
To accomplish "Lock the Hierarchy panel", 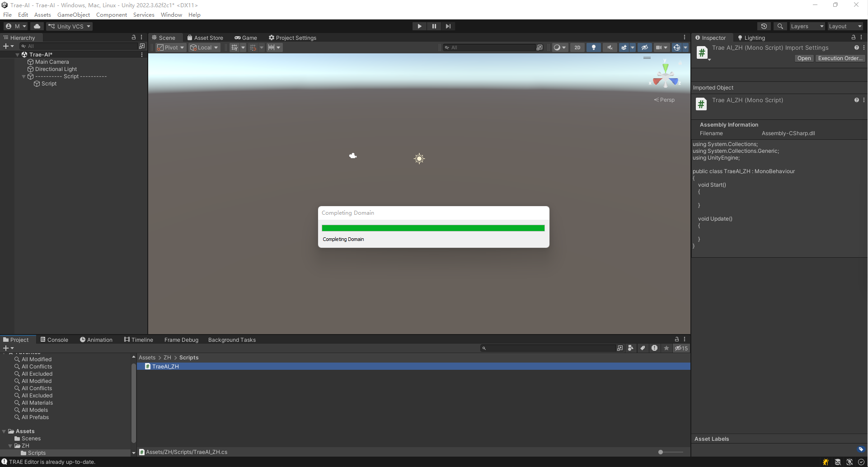I will click(134, 38).
